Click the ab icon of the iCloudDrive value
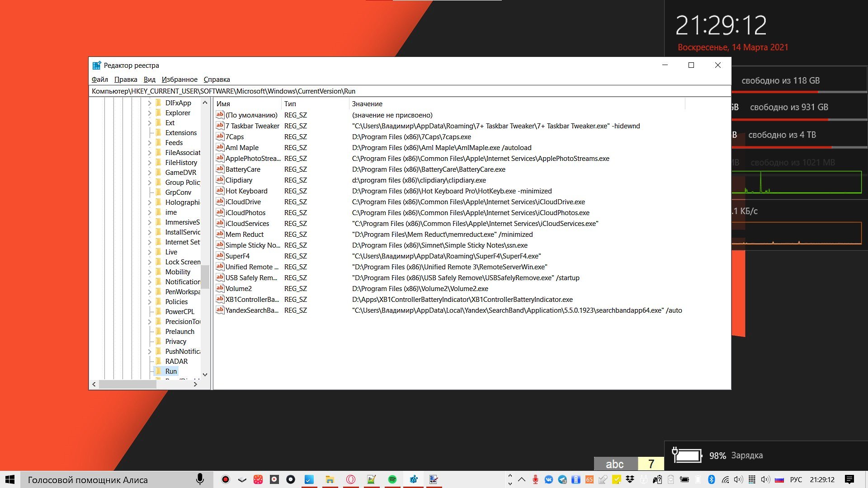868x488 pixels. click(x=220, y=202)
